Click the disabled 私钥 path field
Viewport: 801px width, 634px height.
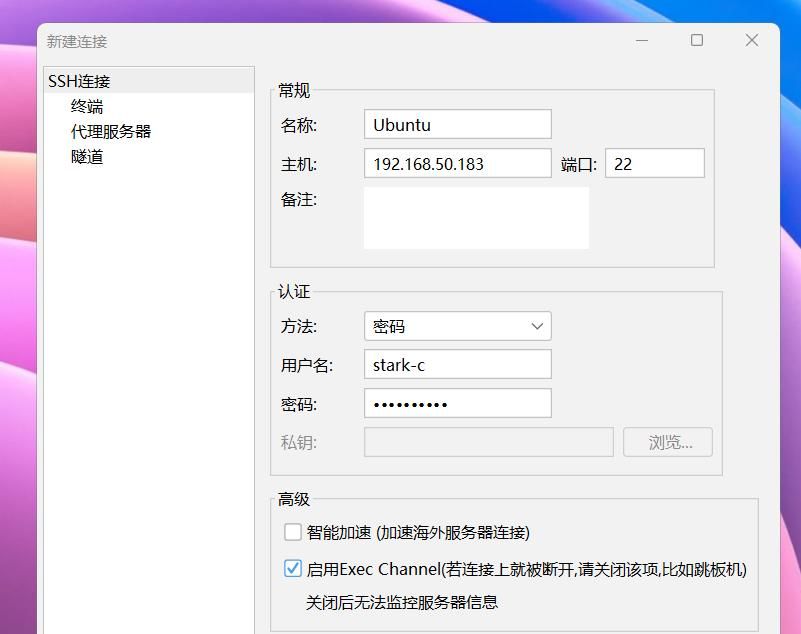pyautogui.click(x=489, y=442)
